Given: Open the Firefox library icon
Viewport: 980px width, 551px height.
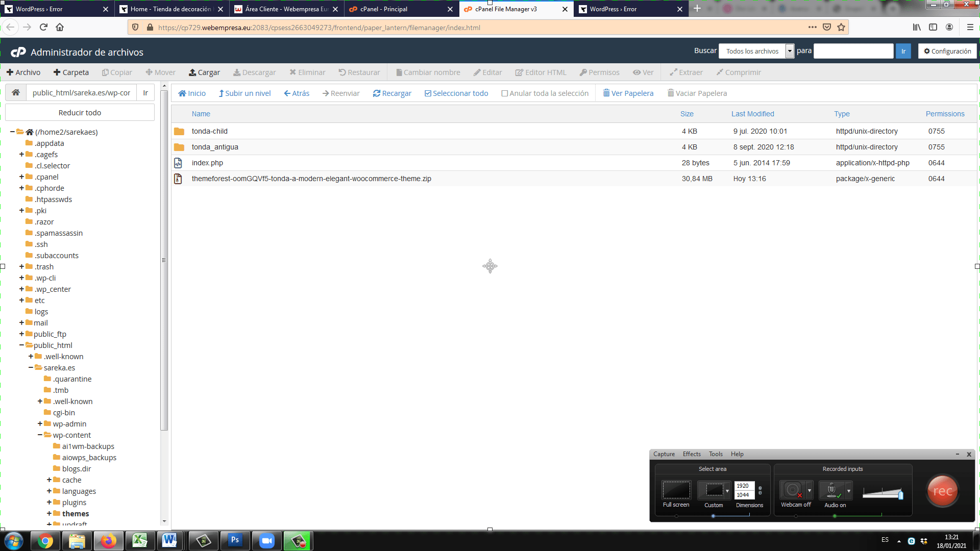Looking at the screenshot, I should tap(917, 27).
